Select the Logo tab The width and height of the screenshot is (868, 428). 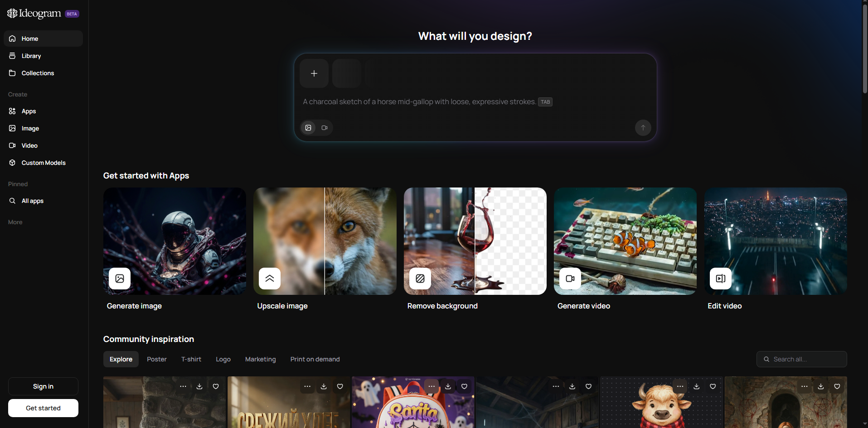click(223, 359)
